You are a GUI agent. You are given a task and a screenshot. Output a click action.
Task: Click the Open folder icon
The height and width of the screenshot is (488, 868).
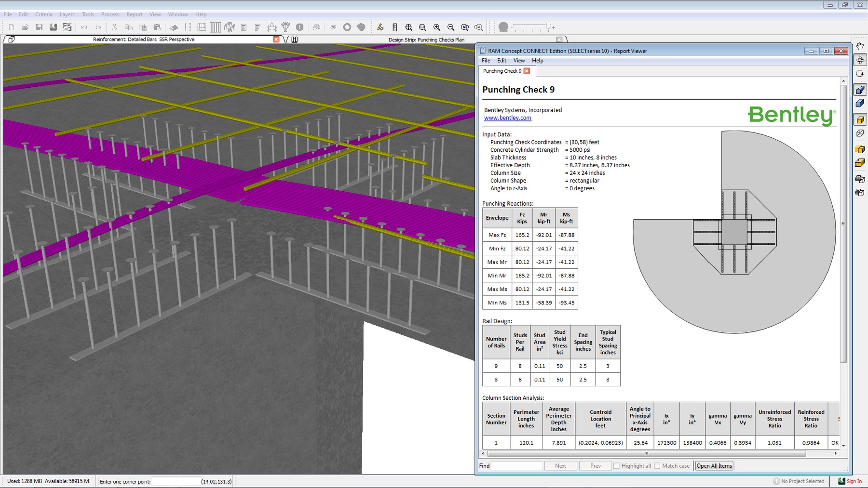coord(25,27)
